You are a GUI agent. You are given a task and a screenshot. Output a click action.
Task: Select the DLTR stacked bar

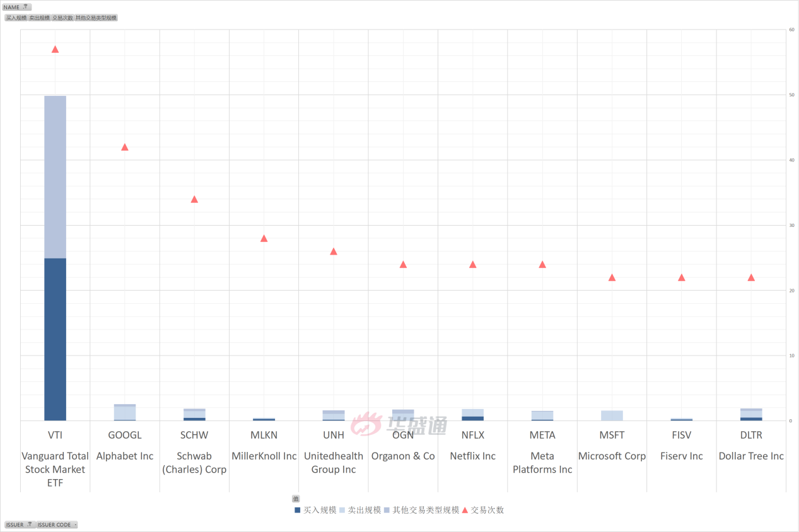coord(751,415)
